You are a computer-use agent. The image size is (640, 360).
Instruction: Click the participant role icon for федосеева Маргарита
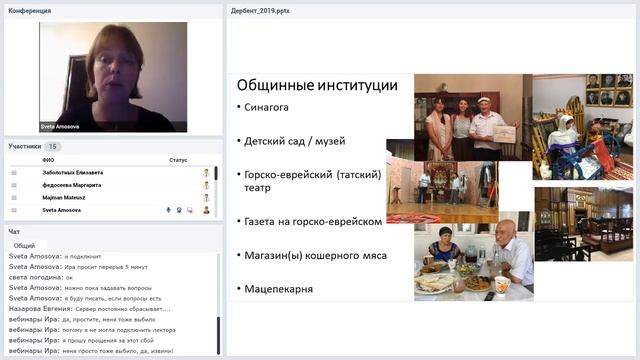point(207,185)
